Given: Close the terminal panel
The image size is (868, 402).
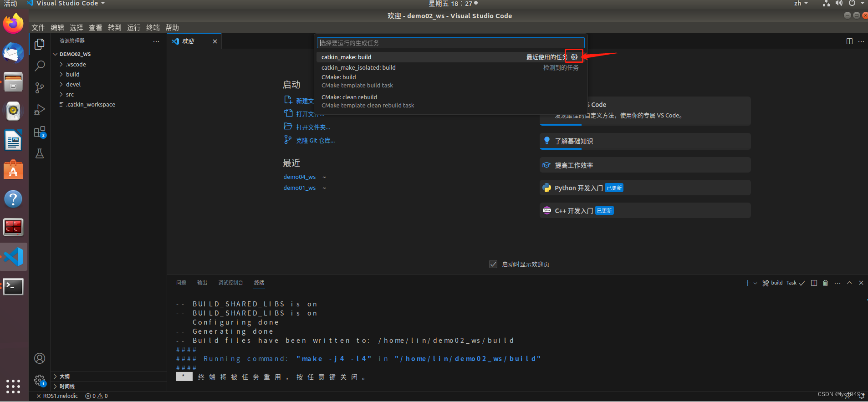Looking at the screenshot, I should pos(861,283).
